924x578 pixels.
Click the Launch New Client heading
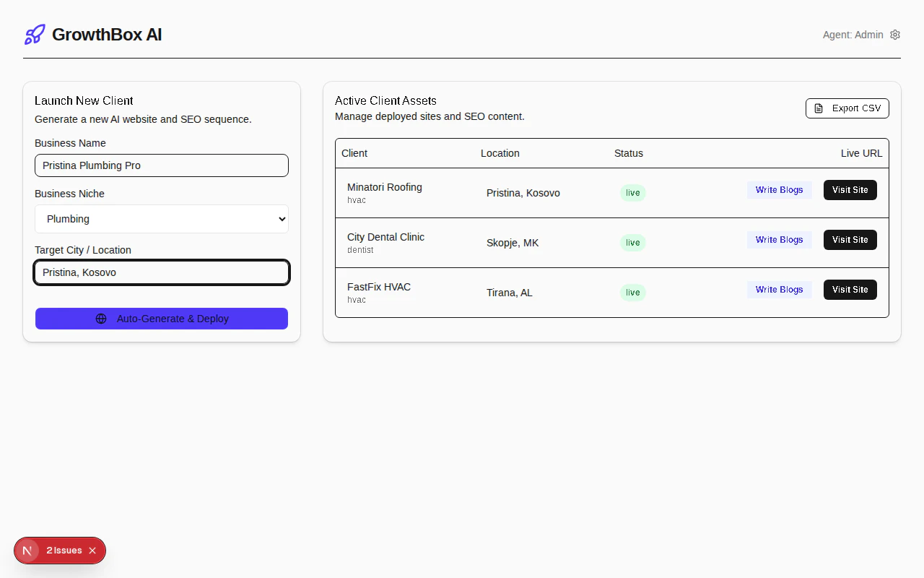click(84, 100)
